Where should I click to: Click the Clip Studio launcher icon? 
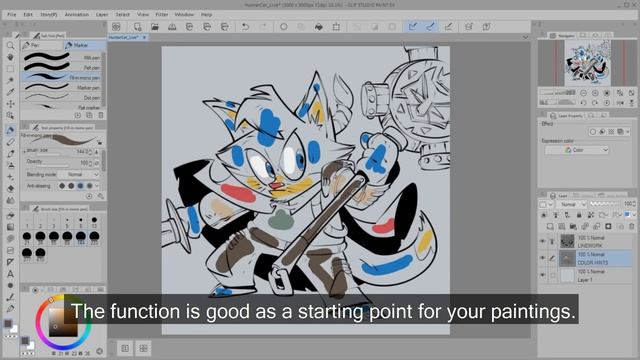116,27
